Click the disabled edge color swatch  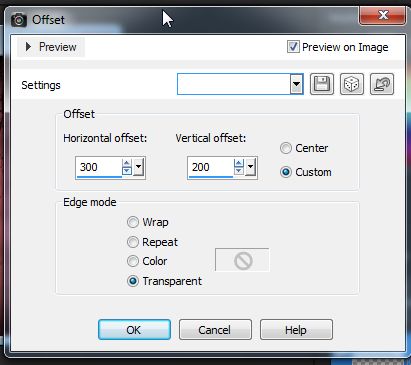242,260
